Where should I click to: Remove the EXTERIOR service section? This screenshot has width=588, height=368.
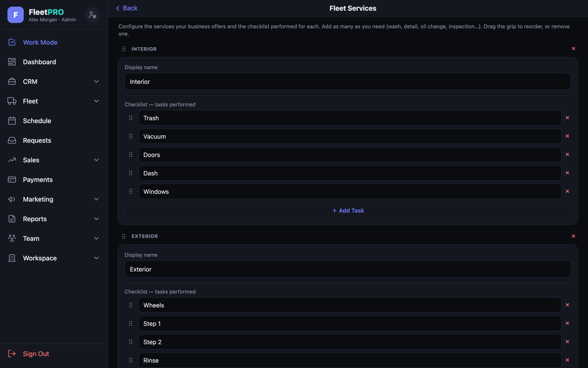point(573,236)
